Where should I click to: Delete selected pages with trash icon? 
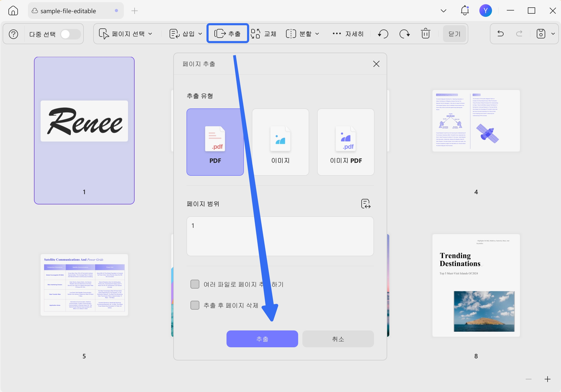[426, 34]
